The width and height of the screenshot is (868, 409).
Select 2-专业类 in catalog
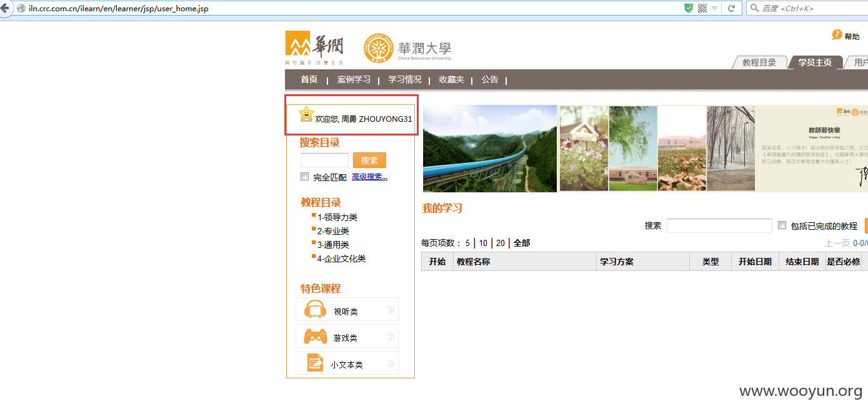pyautogui.click(x=333, y=231)
